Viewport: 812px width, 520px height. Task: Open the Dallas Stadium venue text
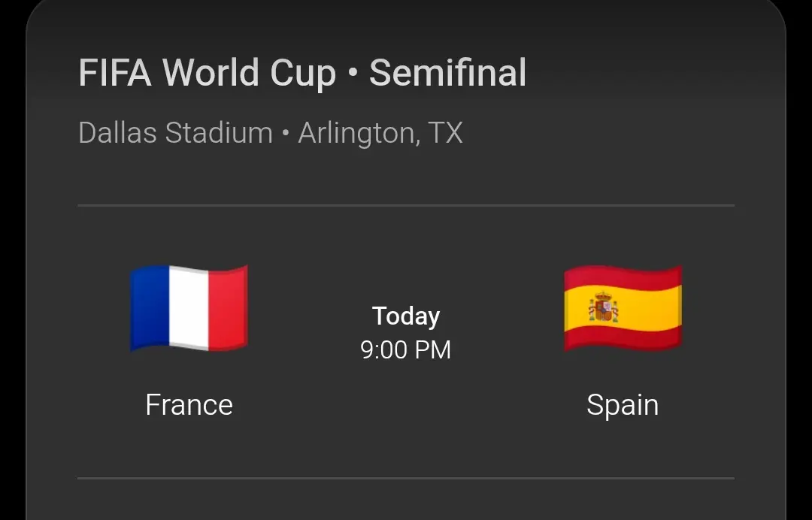(175, 133)
